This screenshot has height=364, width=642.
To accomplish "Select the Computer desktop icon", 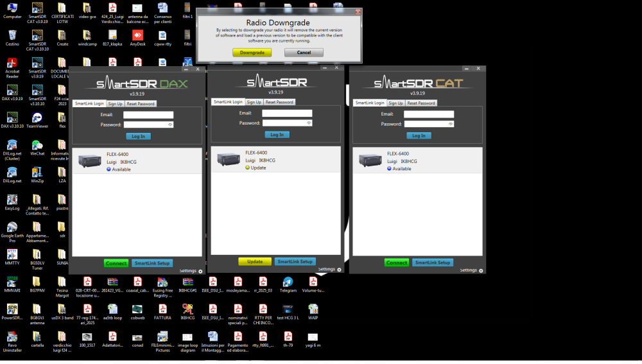I will tap(12, 11).
